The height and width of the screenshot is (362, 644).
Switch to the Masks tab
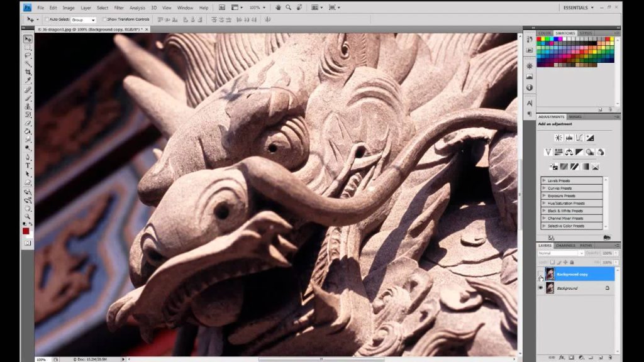[575, 117]
